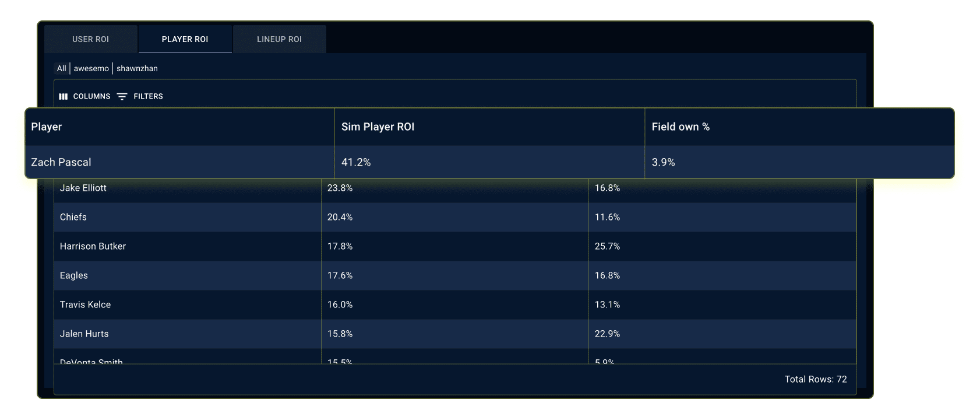Filter by user shawnzhan

(137, 68)
